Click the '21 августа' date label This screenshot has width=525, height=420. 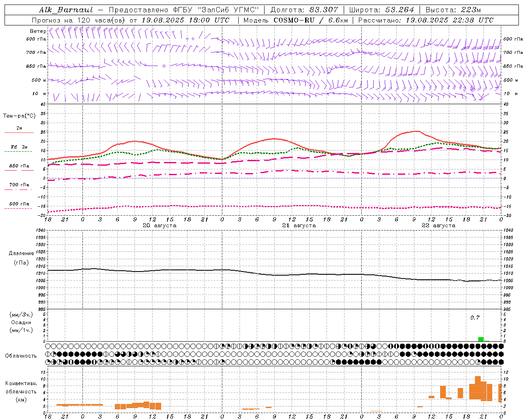pyautogui.click(x=299, y=226)
